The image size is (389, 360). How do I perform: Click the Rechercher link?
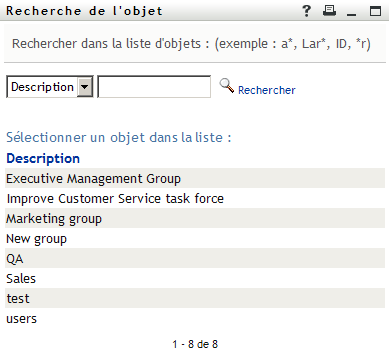[x=267, y=90]
